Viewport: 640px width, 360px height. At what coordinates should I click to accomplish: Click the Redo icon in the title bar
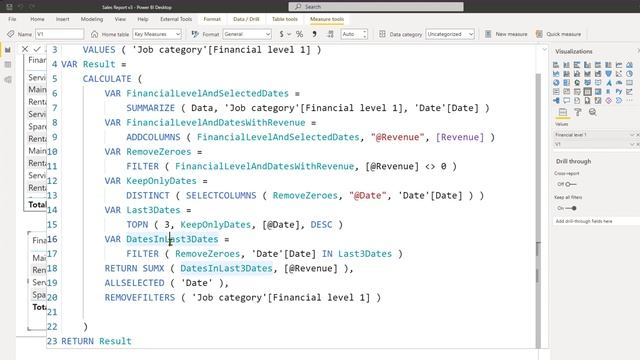(x=32, y=7)
